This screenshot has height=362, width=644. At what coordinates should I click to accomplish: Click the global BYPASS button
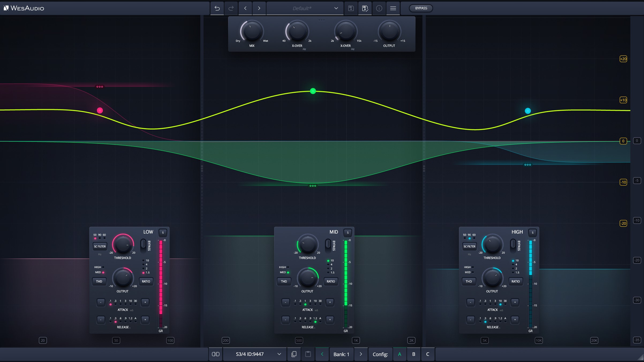(421, 8)
